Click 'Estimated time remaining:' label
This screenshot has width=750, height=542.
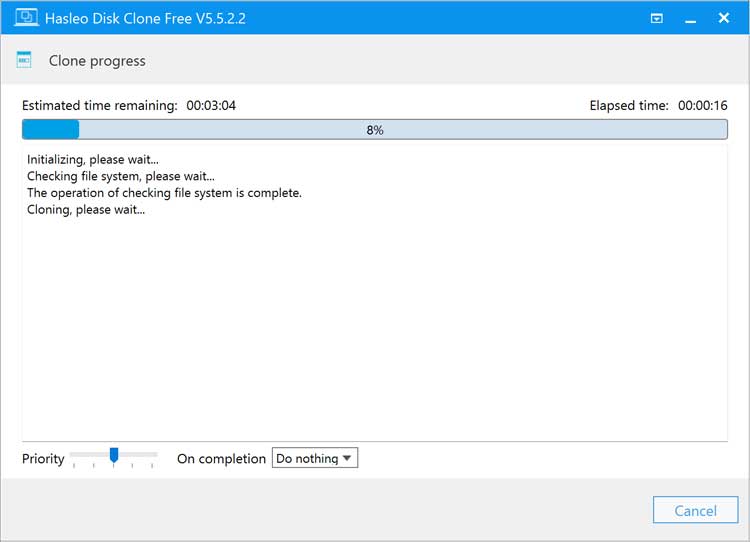(99, 105)
